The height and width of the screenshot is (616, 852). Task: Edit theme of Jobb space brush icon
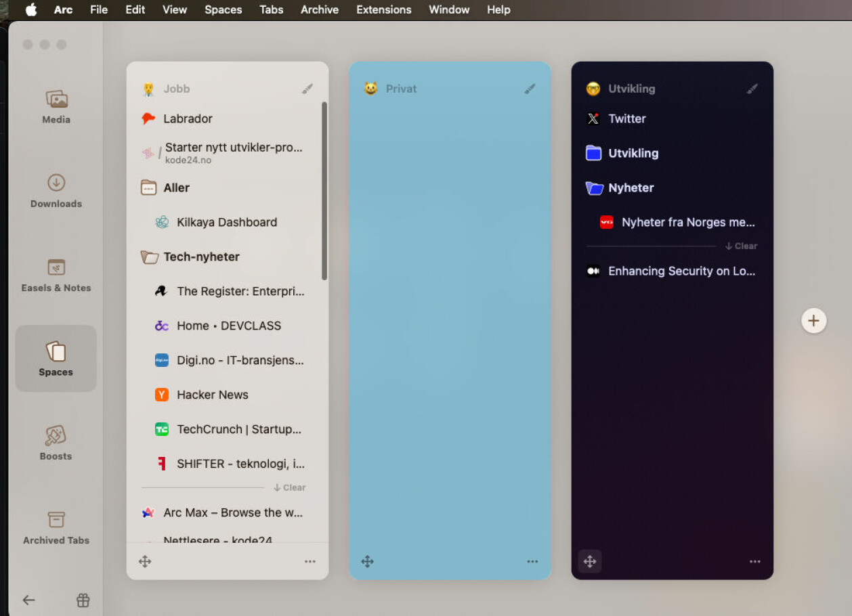click(307, 89)
